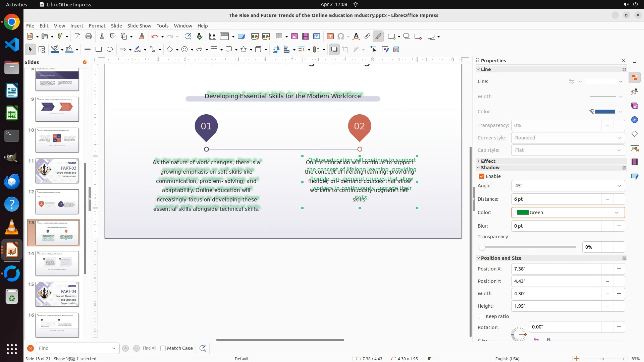Click the Insert Text Box icon

click(x=330, y=37)
